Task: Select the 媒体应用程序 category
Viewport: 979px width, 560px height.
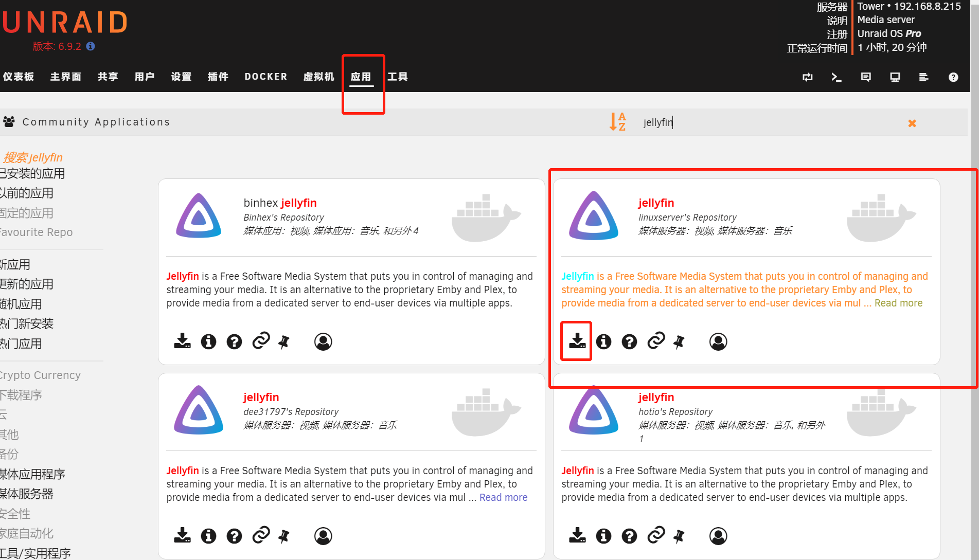Action: 32,474
